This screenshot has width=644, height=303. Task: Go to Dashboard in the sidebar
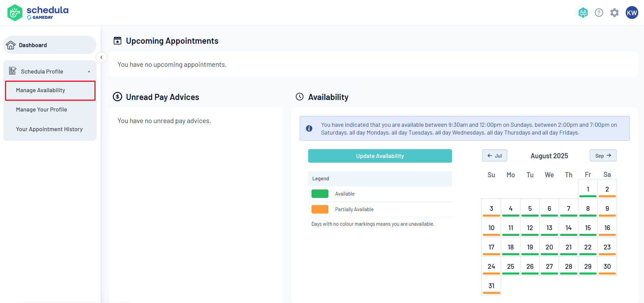pos(50,45)
